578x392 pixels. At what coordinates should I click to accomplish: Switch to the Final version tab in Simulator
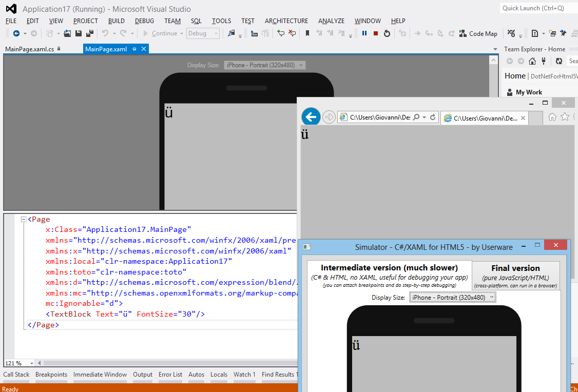pos(515,276)
